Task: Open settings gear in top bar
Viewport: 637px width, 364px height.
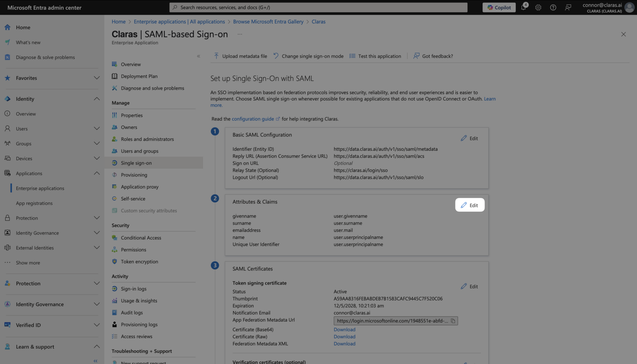Action: tap(538, 7)
